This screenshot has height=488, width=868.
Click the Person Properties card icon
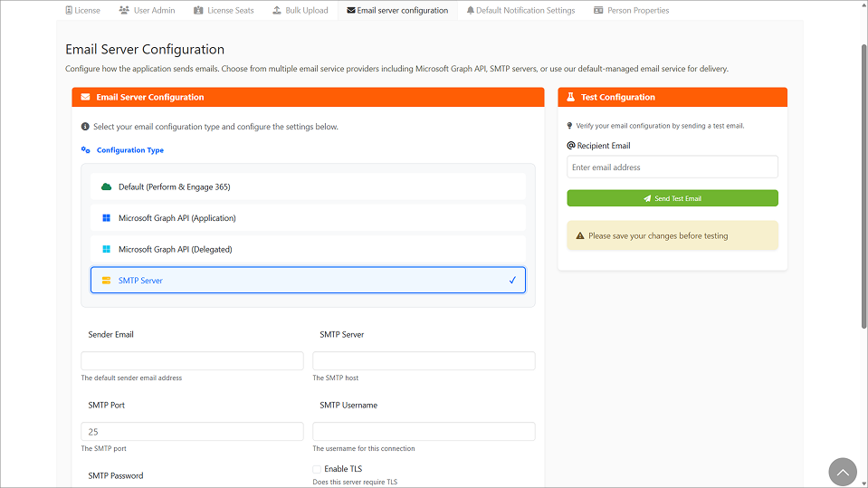coord(598,11)
